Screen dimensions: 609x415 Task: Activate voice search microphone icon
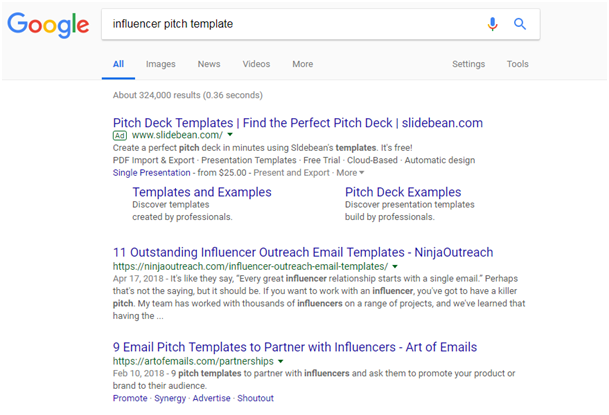coord(492,24)
